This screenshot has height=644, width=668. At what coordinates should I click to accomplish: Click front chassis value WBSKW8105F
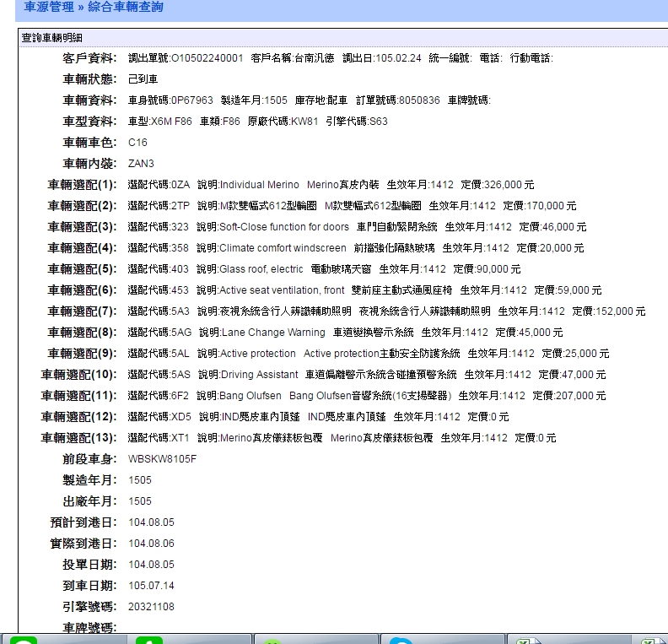[x=162, y=459]
